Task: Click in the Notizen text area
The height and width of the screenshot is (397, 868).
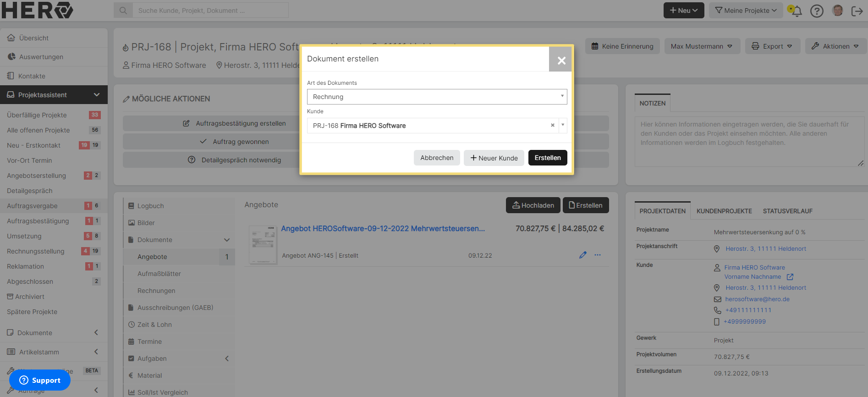Action: 749,142
